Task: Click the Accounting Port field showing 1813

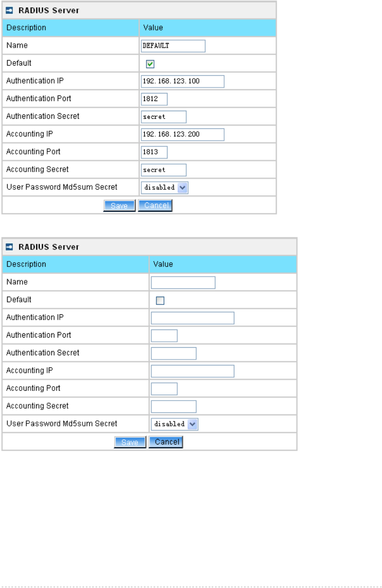Action: (x=154, y=152)
